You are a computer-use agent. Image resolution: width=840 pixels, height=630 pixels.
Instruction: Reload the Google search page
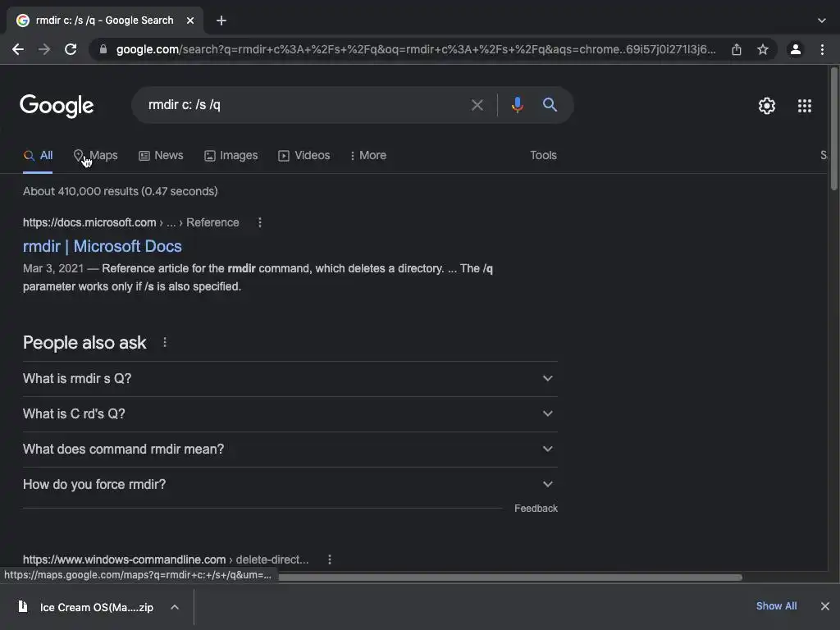tap(71, 49)
